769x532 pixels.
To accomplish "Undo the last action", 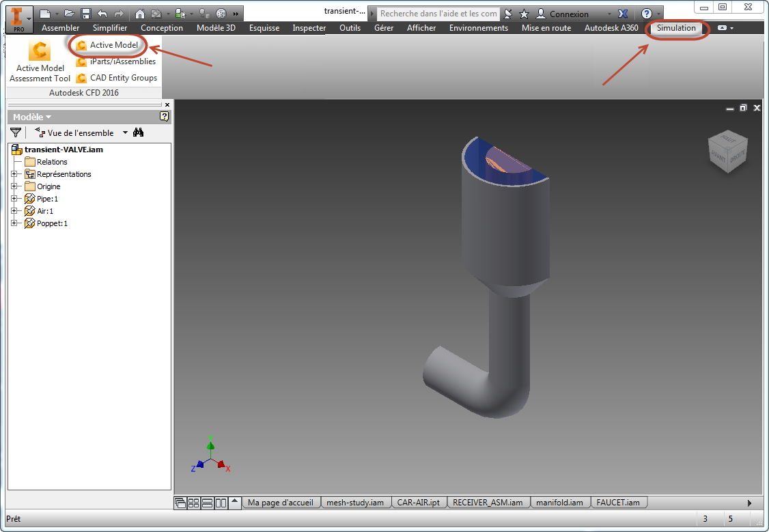I will click(102, 14).
